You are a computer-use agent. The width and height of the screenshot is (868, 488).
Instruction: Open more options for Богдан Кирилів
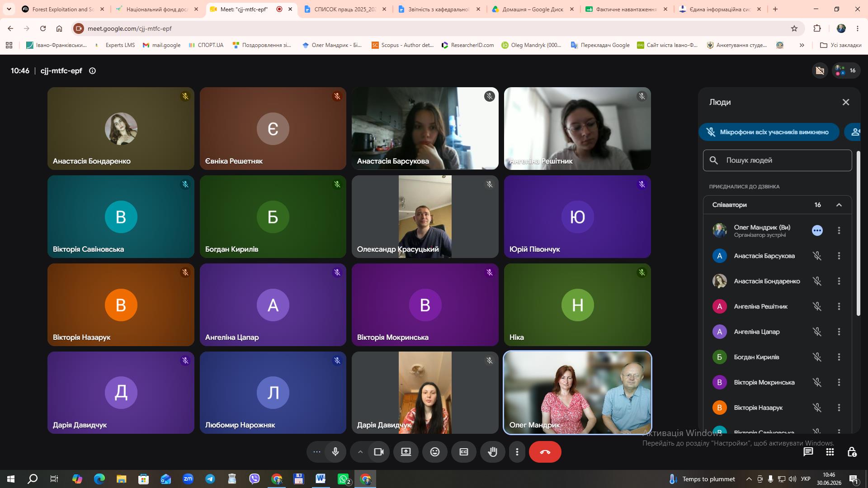839,357
